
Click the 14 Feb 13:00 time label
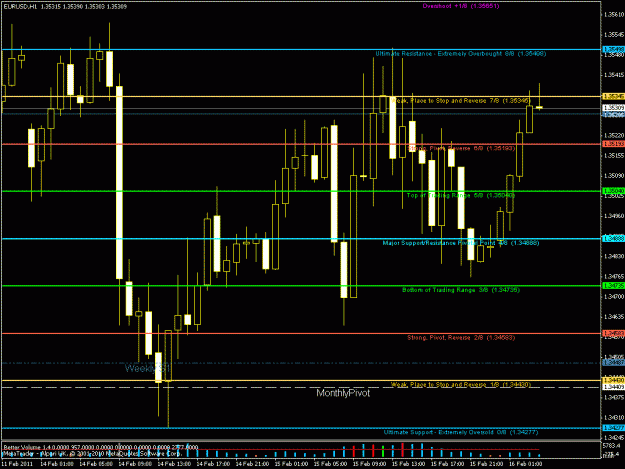175,464
